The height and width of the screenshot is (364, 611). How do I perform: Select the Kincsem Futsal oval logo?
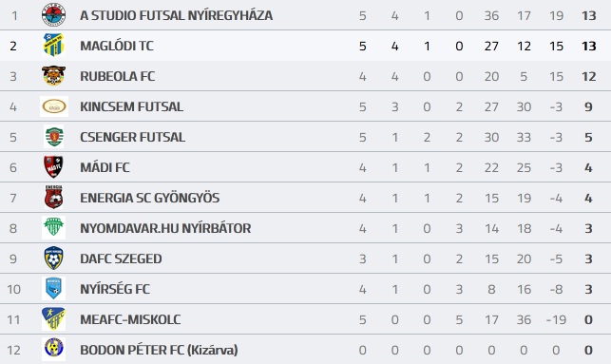pos(54,106)
